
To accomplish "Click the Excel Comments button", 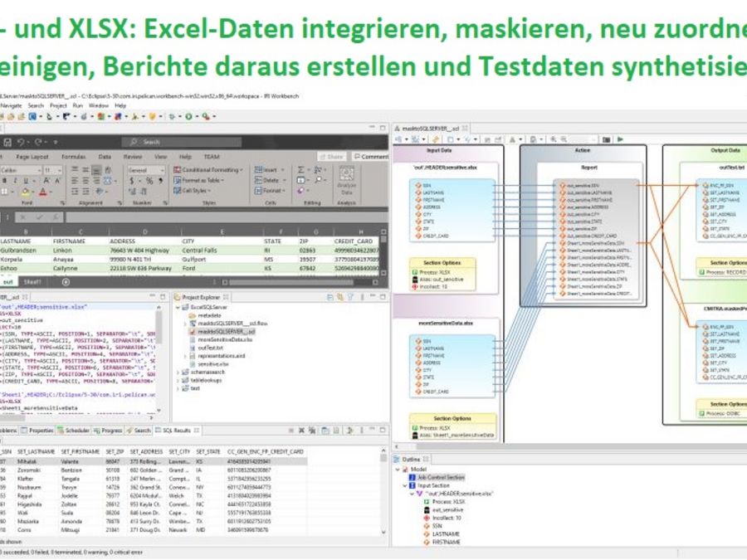I will 371,157.
